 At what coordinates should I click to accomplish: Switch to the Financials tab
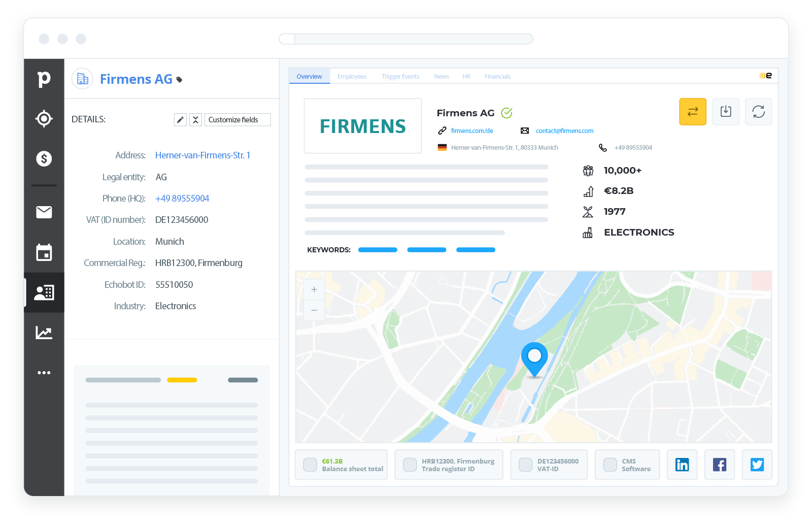coord(497,76)
